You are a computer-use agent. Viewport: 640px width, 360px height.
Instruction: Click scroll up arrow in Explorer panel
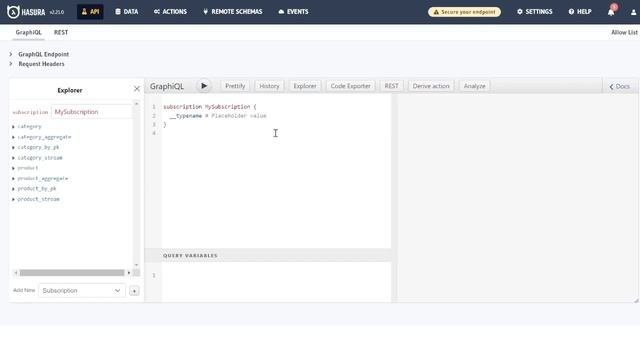[136, 104]
